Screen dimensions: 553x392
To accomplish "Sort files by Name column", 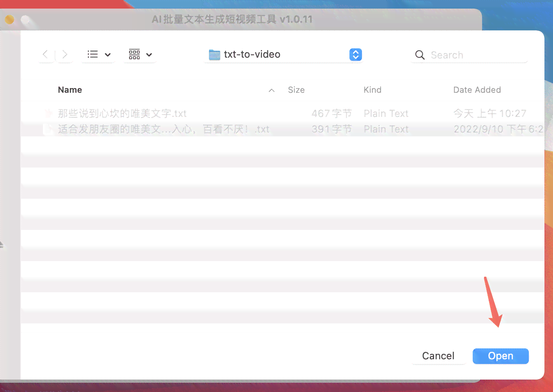I will pos(70,90).
